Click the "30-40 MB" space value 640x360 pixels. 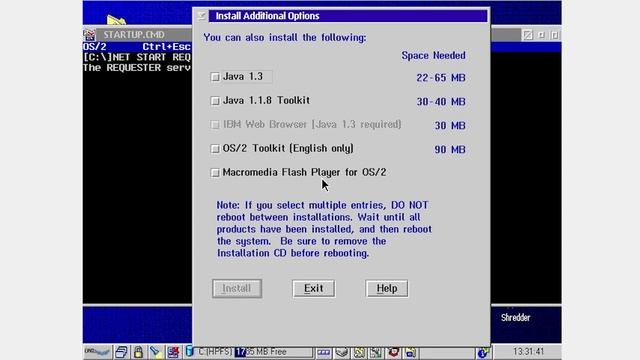[441, 102]
